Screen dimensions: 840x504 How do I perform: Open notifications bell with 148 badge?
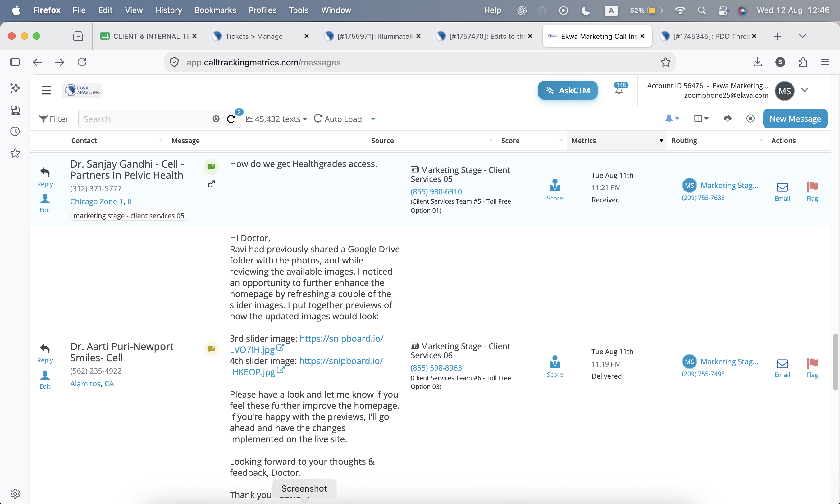[619, 89]
